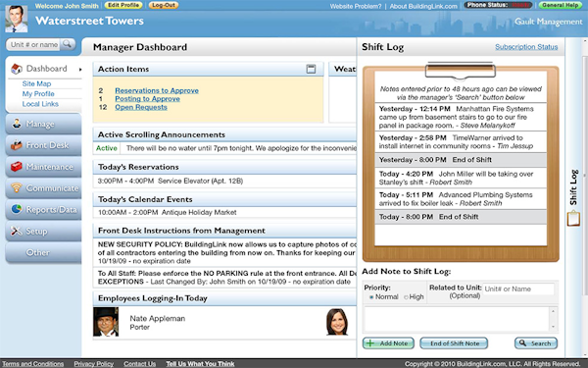Click the Front Desk icon
This screenshot has width=588, height=368.
point(16,145)
